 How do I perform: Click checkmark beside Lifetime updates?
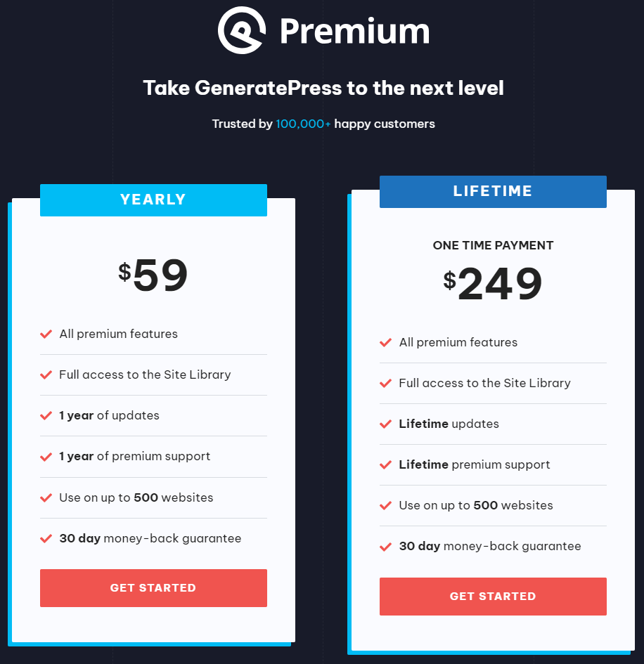point(386,424)
